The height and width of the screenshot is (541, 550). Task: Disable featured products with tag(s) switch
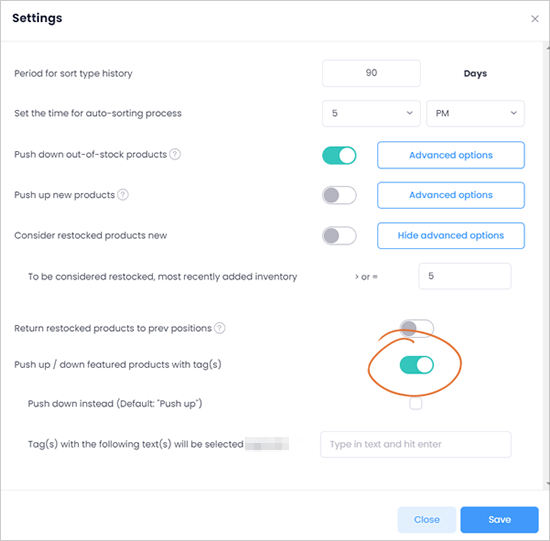417,365
